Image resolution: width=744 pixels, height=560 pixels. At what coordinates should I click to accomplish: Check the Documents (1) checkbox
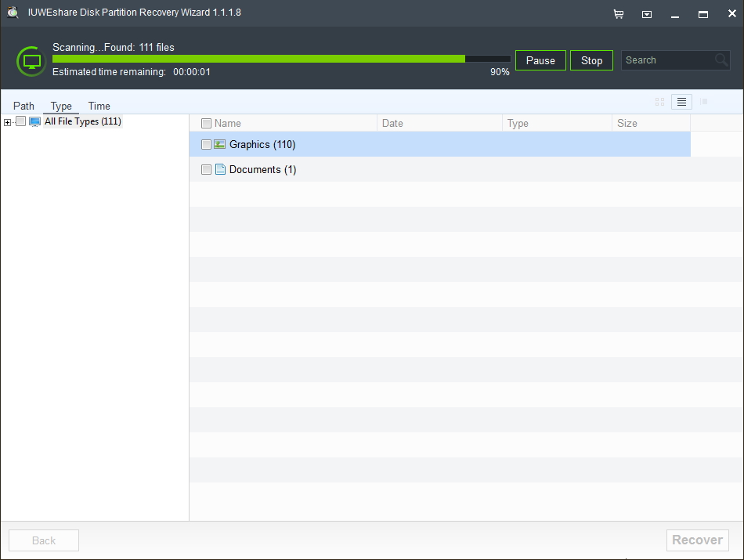coord(207,169)
